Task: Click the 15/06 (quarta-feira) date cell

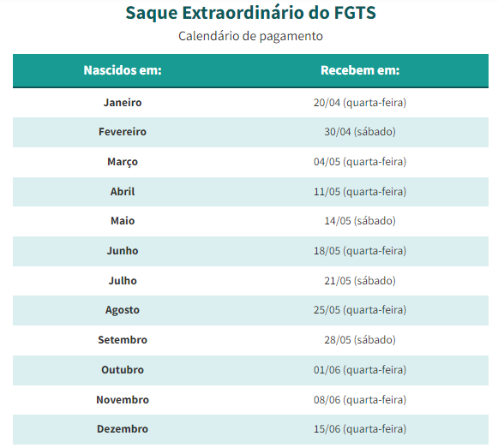Action: click(360, 429)
